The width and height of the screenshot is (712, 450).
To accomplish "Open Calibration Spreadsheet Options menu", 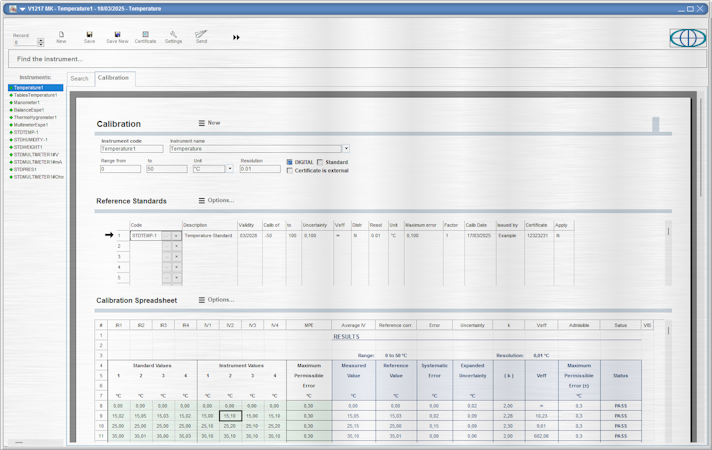I will [202, 300].
